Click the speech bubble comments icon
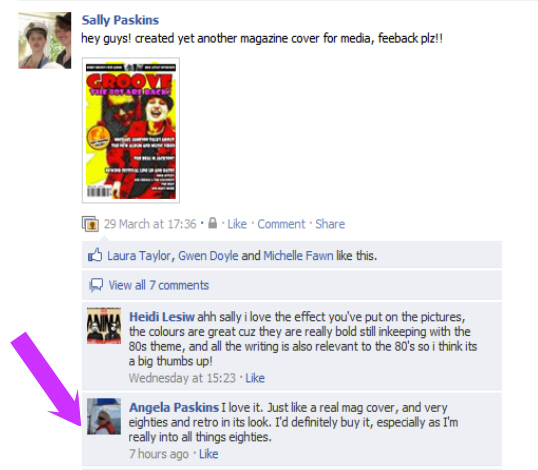538x470 pixels. click(96, 285)
